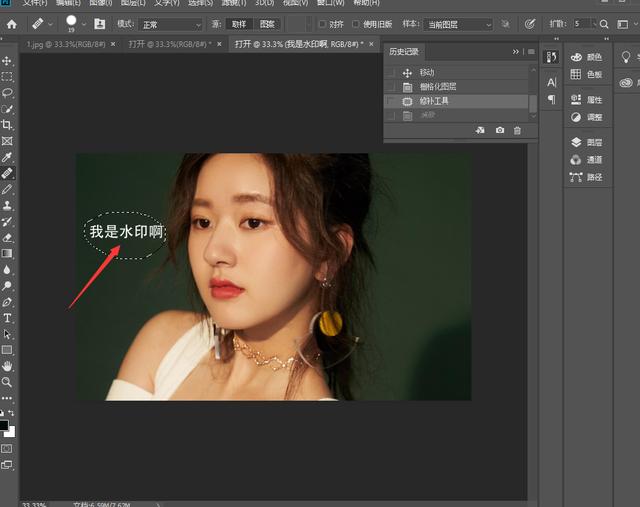Set history brush source for 栅格化图层 state
Image resolution: width=640 pixels, height=507 pixels.
(391, 87)
